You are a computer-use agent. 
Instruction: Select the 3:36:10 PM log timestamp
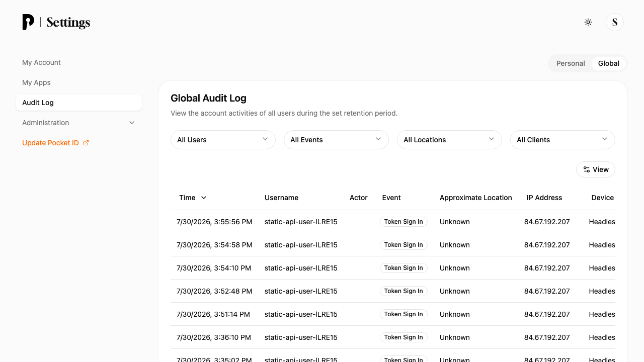click(x=214, y=337)
